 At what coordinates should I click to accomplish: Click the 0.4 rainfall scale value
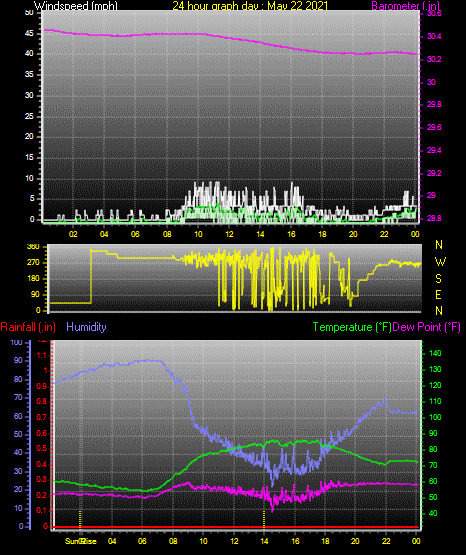tap(42, 464)
